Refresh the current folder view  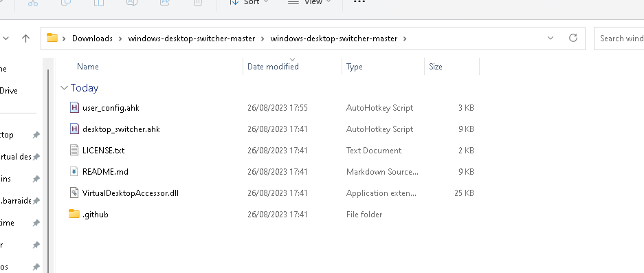(573, 39)
